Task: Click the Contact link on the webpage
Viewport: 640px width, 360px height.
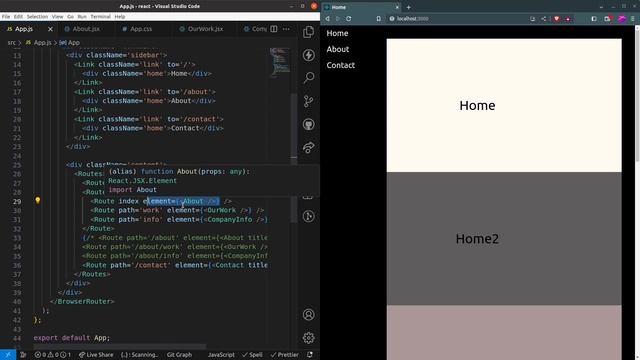Action: click(x=340, y=65)
